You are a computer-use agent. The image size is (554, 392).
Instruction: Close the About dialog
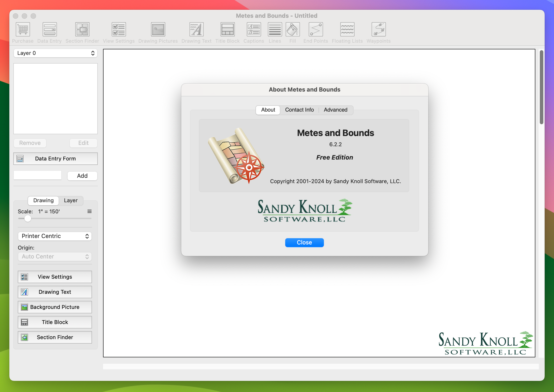coord(304,243)
